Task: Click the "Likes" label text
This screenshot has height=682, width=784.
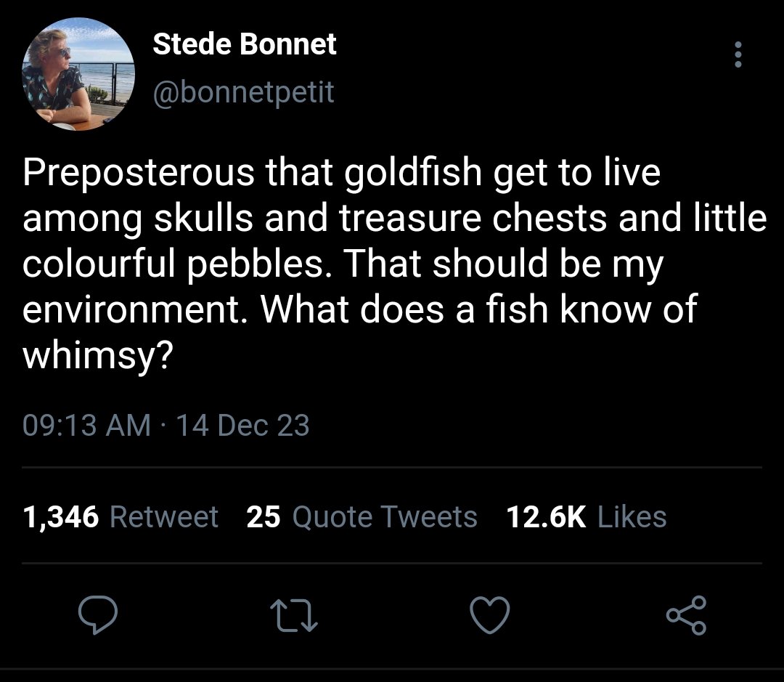Action: [632, 517]
